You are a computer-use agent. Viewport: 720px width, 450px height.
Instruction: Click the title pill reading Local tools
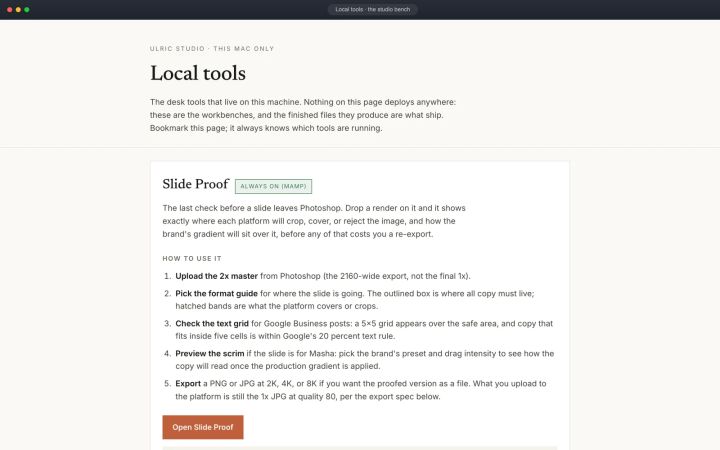pyautogui.click(x=372, y=9)
